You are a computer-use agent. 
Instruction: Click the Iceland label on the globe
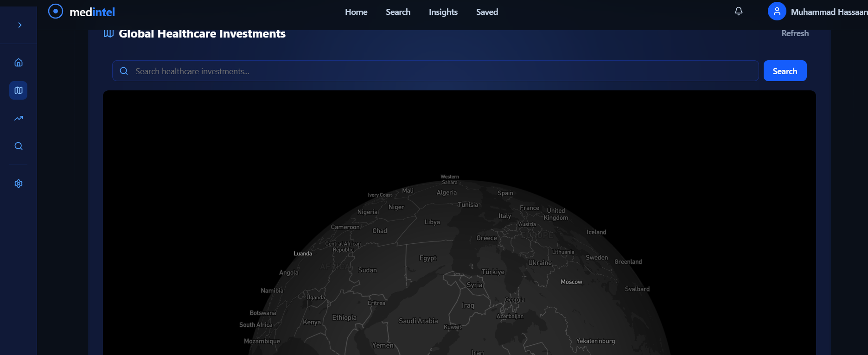(596, 232)
